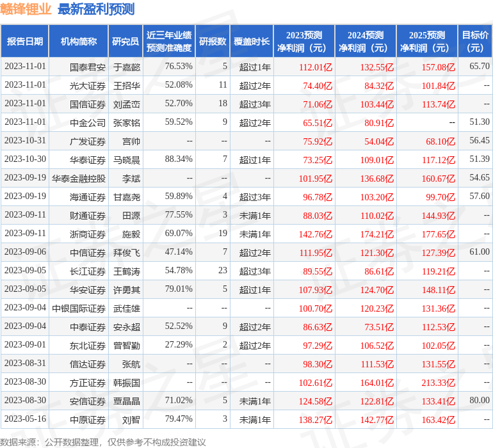Click the 2025预测净利润 column header

[x=427, y=41]
